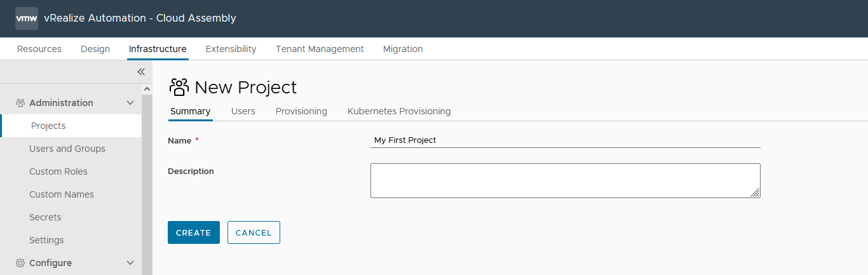Click the CREATE button
This screenshot has width=868, height=275.
click(x=194, y=232)
